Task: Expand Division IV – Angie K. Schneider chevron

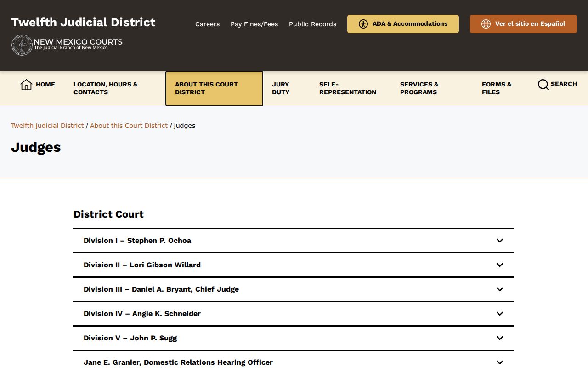Action: click(500, 314)
